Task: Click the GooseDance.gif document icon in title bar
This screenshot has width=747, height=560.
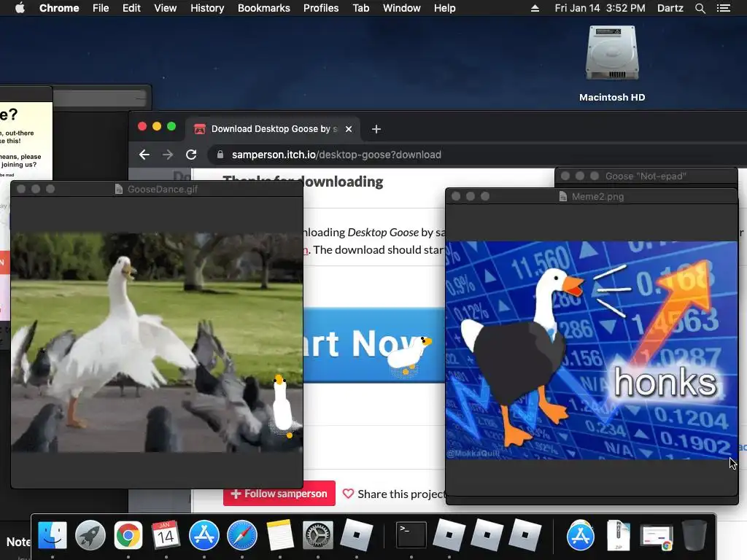Action: (x=119, y=189)
